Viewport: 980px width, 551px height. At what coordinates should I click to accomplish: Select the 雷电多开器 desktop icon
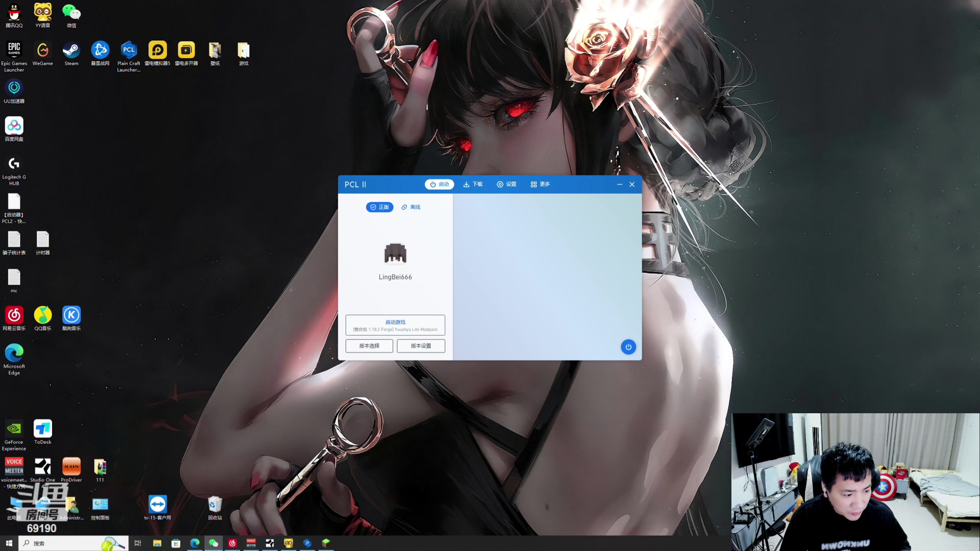coord(186,54)
